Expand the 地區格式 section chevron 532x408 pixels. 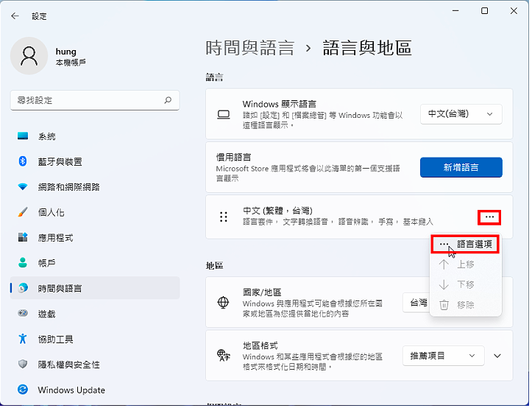tap(497, 356)
